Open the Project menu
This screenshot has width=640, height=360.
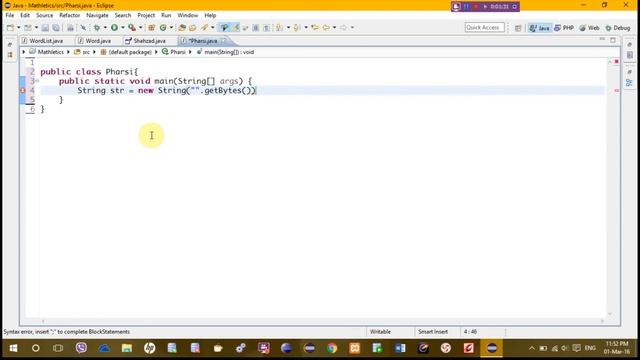(146, 15)
